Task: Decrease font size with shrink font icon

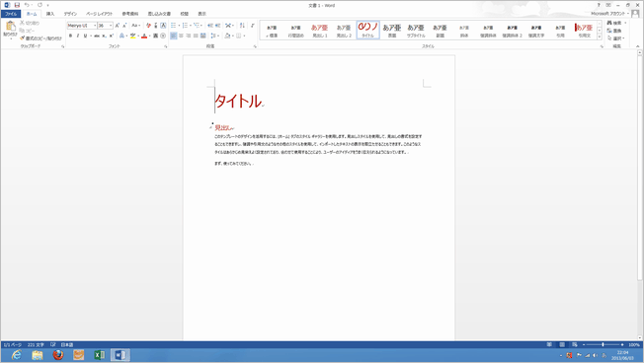Action: tap(124, 26)
